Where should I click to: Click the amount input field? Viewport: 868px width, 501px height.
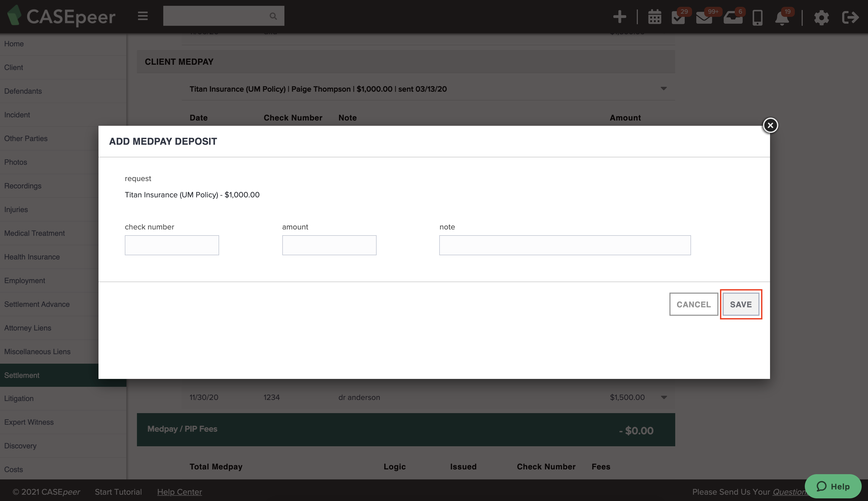click(x=329, y=245)
